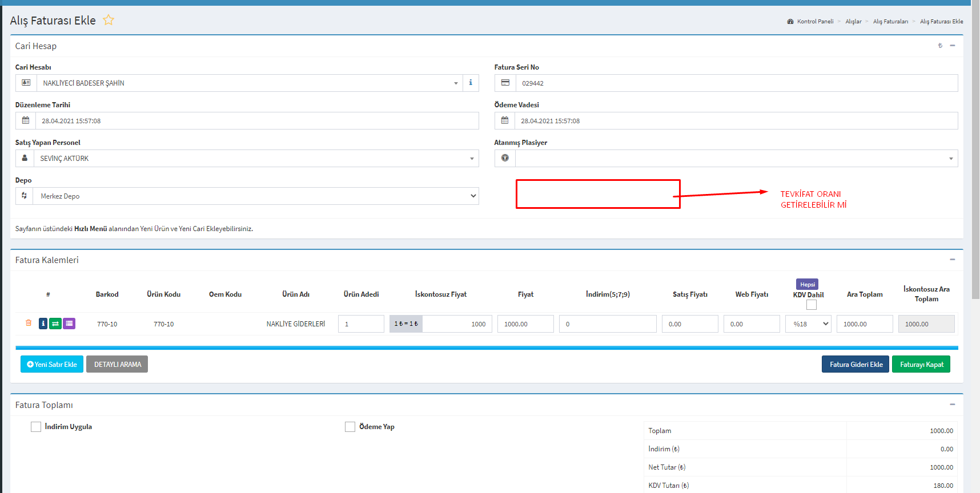Toggle the KDV Dahil checkbox
Screen dimensions: 980x493
click(811, 305)
